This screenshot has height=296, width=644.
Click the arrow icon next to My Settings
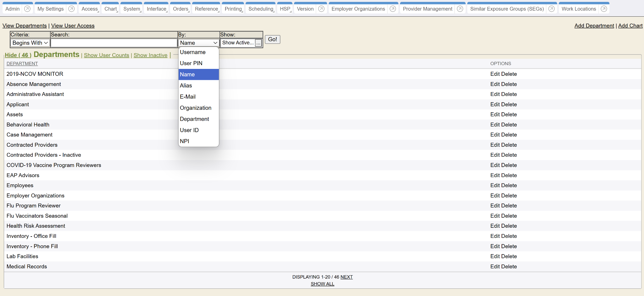coord(71,9)
